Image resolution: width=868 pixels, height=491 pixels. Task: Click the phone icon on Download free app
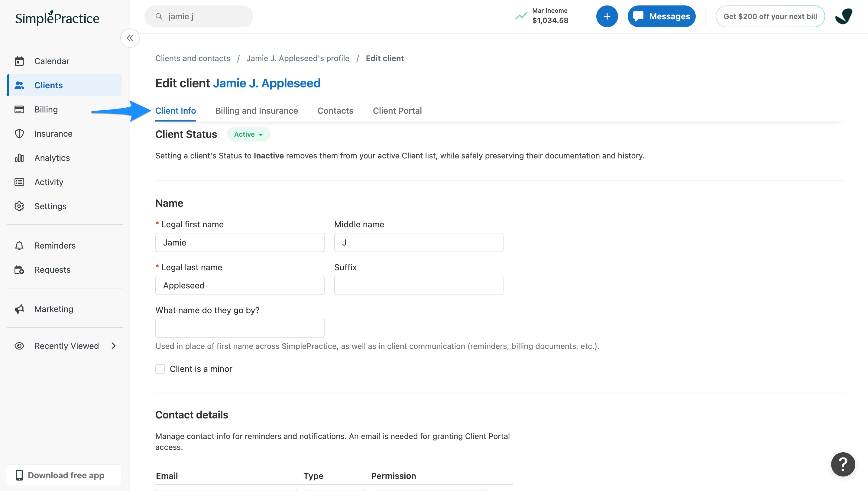pyautogui.click(x=19, y=475)
